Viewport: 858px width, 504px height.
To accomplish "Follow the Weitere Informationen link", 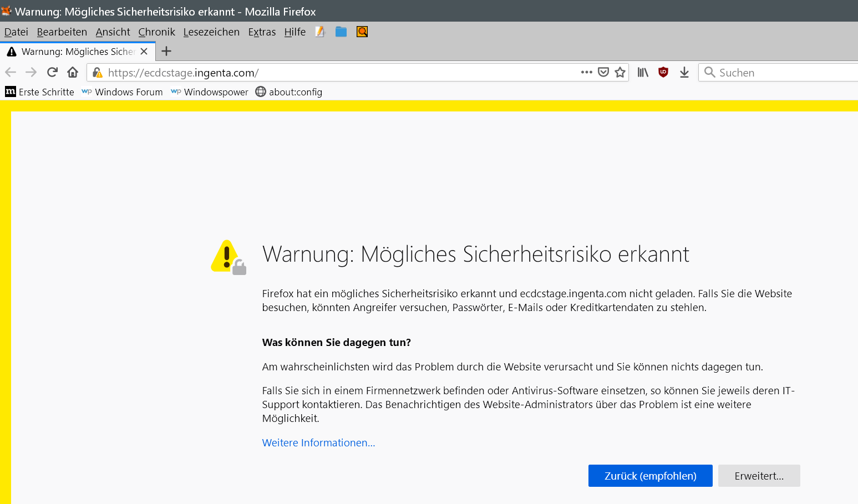I will pyautogui.click(x=318, y=442).
